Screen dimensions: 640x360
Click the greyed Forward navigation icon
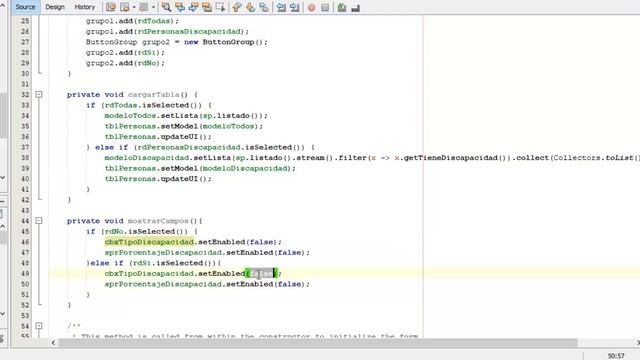pos(143,7)
